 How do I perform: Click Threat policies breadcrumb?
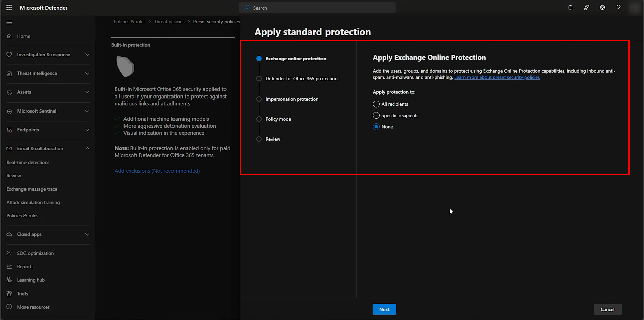(169, 22)
